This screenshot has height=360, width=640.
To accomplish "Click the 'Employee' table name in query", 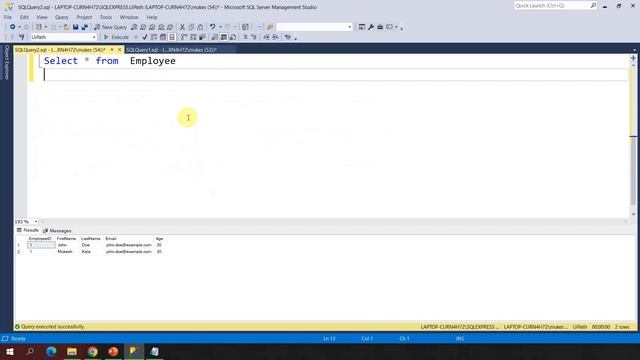I will (153, 61).
